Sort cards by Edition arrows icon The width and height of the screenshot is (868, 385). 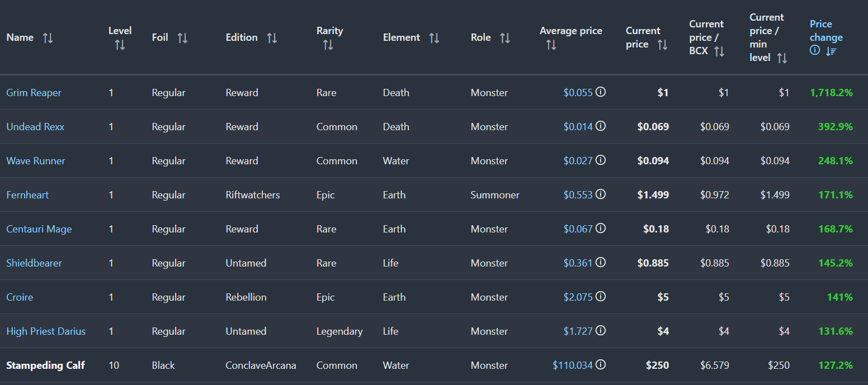pos(272,38)
